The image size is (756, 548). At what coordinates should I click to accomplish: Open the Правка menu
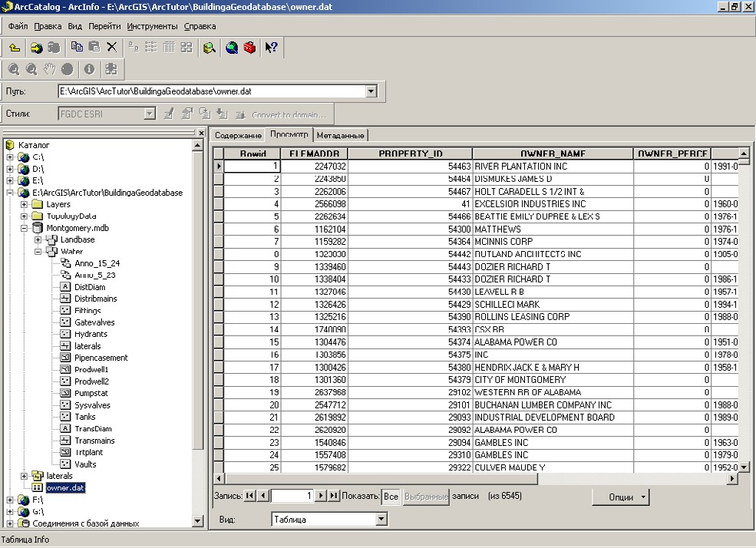(x=48, y=26)
